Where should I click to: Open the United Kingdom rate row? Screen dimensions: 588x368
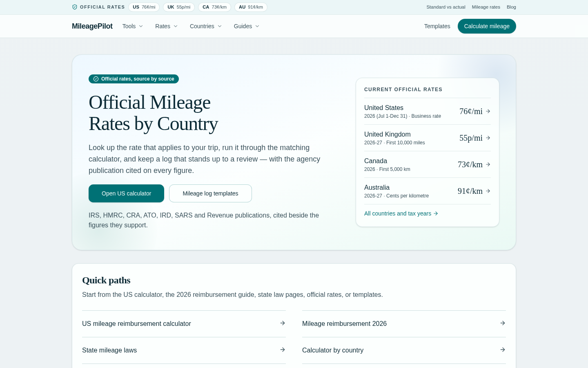(428, 138)
